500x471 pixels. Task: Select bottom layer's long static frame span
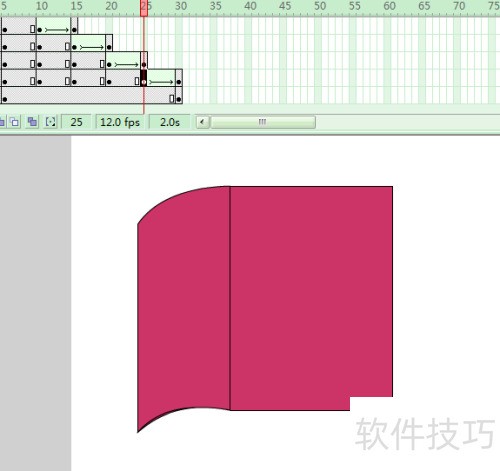pos(88,95)
